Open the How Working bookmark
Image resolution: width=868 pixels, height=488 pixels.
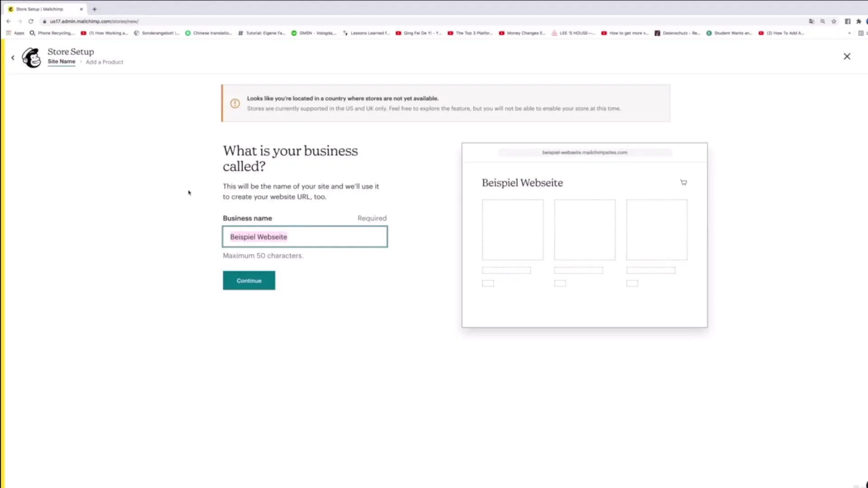tap(104, 33)
